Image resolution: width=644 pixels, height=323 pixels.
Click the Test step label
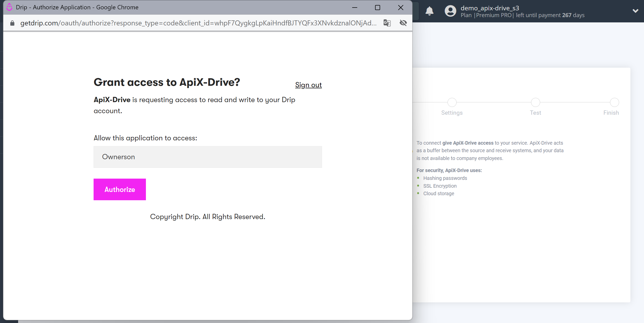coord(535,113)
